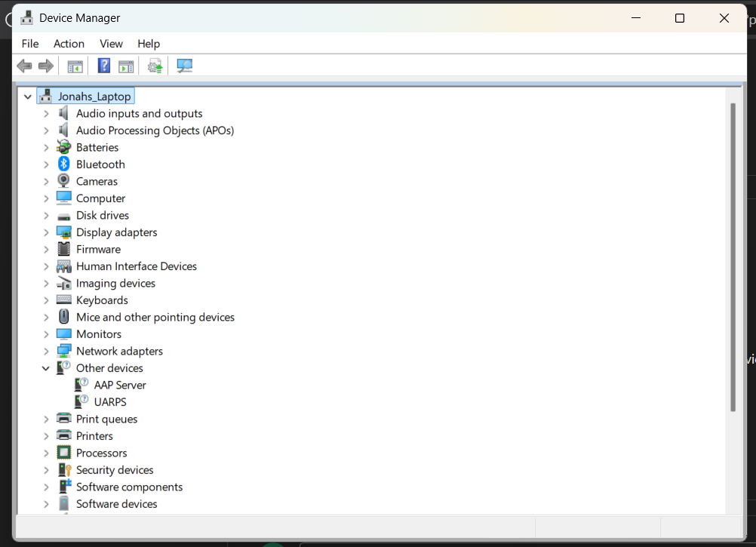The image size is (756, 547).
Task: Click the Keyboards category icon
Action: (x=63, y=300)
